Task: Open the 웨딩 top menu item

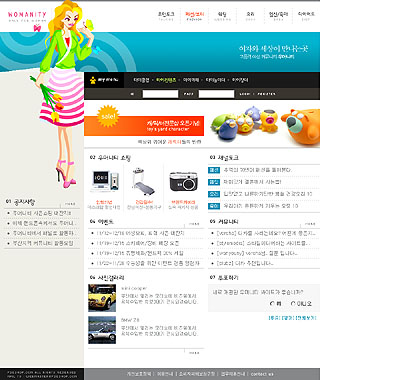Action: (x=222, y=16)
